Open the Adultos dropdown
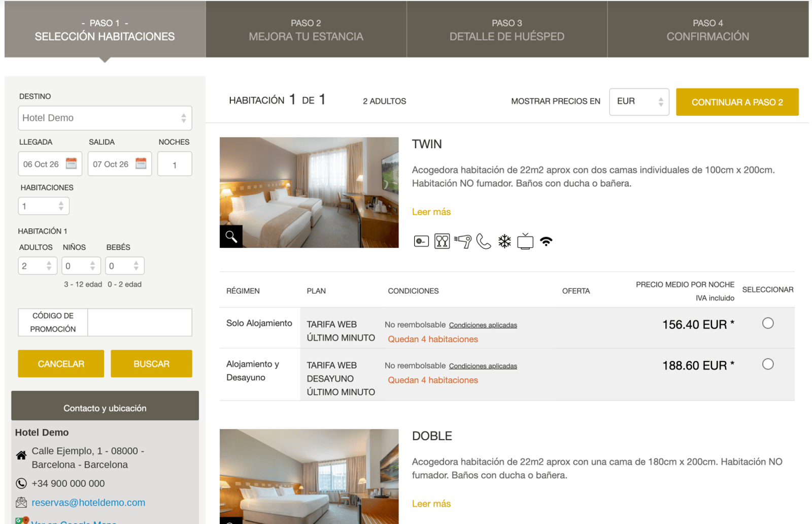Screen dimensions: 812x524 (x=38, y=266)
